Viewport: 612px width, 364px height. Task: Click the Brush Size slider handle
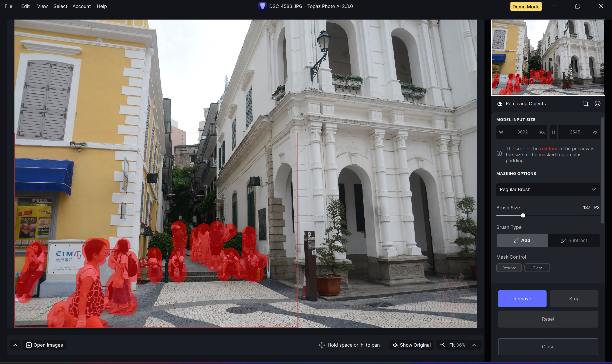[523, 215]
